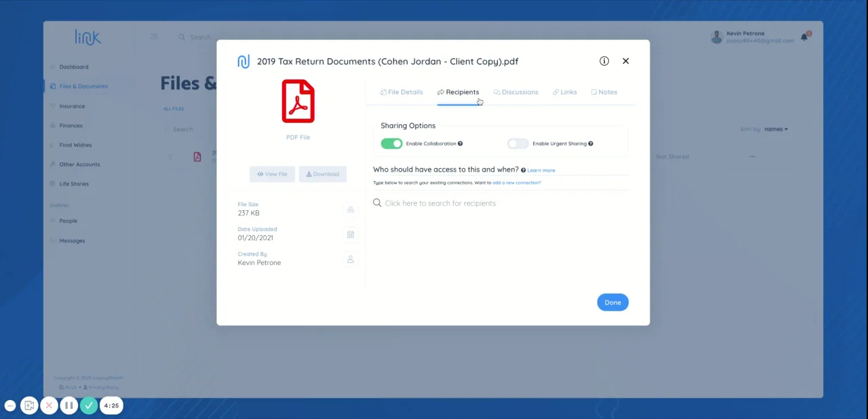Pause the screen recording
868x419 pixels.
(68, 405)
